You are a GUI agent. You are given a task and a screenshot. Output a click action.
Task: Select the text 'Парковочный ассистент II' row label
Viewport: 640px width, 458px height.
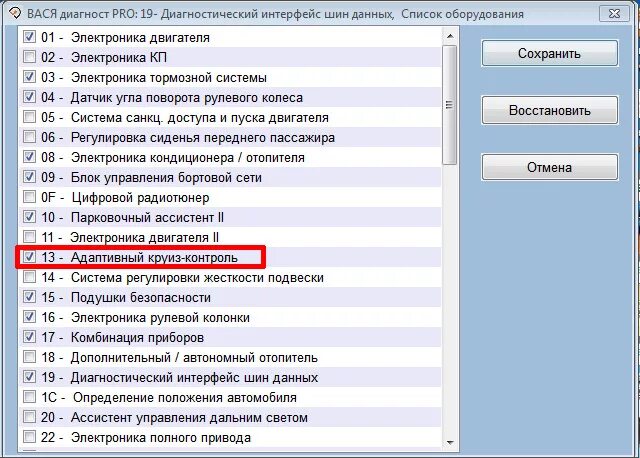147,218
